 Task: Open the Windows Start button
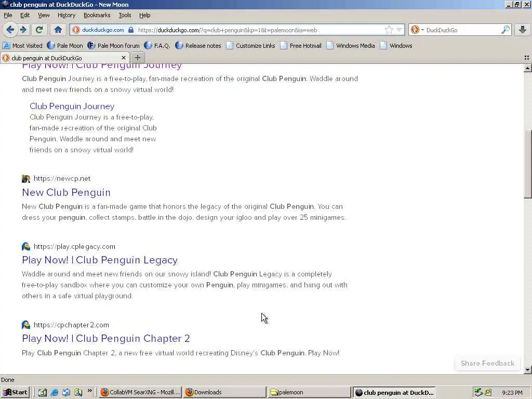tap(15, 392)
